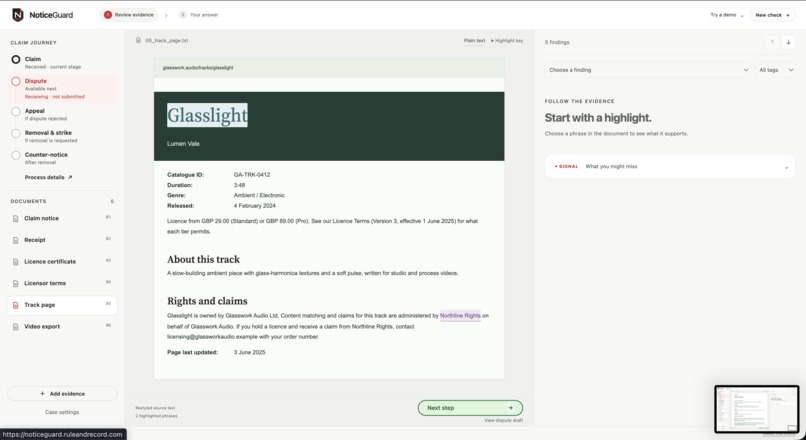Click the New check button

point(772,15)
